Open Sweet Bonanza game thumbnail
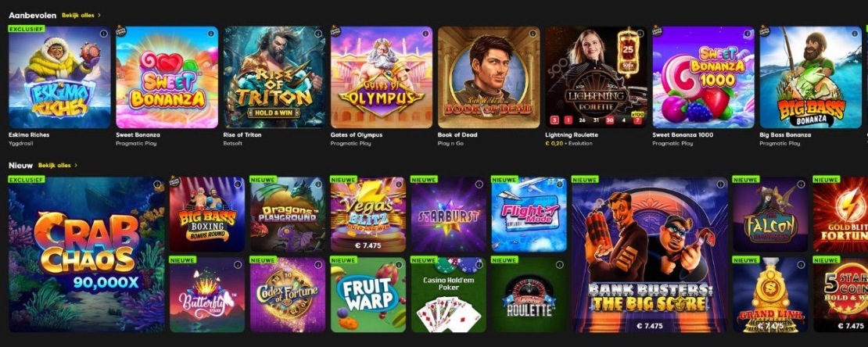 tap(167, 77)
